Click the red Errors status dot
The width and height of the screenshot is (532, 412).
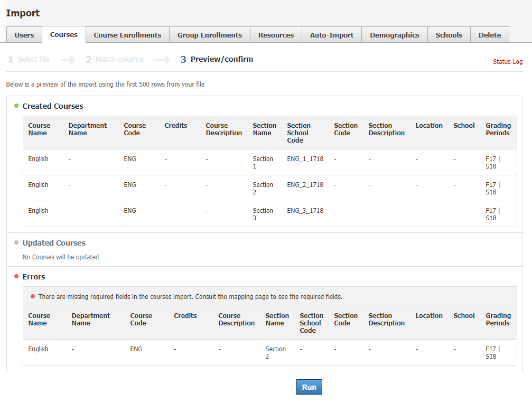[x=15, y=276]
